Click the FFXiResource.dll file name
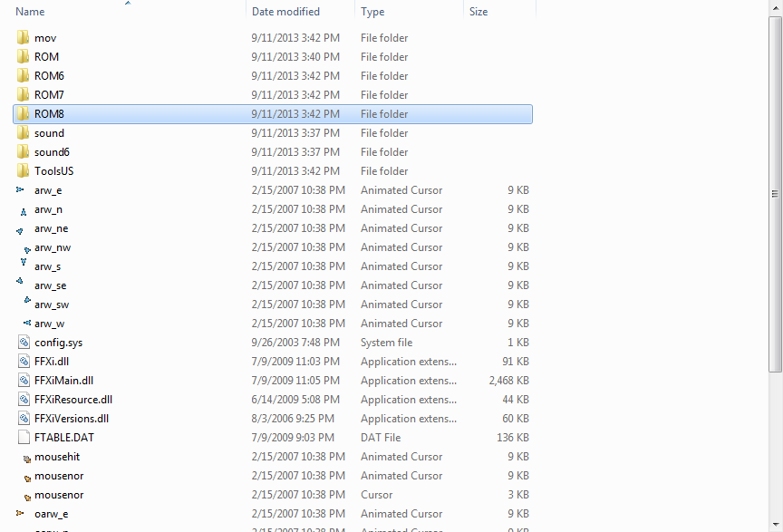 click(73, 400)
